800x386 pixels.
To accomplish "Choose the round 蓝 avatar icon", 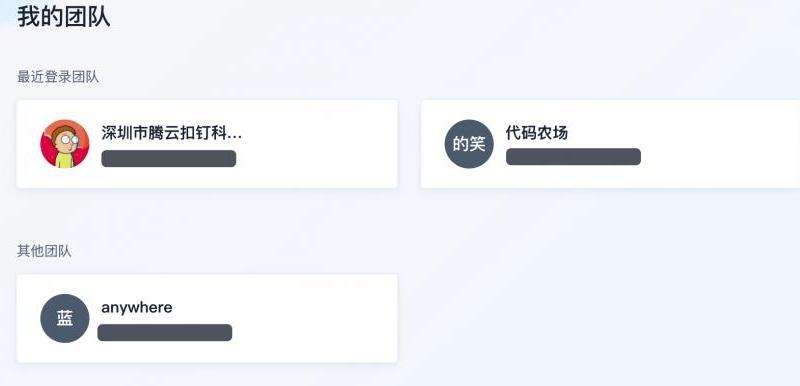I will [65, 318].
